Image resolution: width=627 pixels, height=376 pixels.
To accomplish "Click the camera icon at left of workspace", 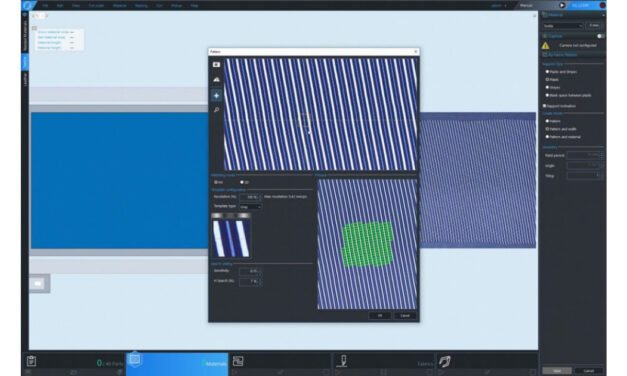I will (x=39, y=284).
